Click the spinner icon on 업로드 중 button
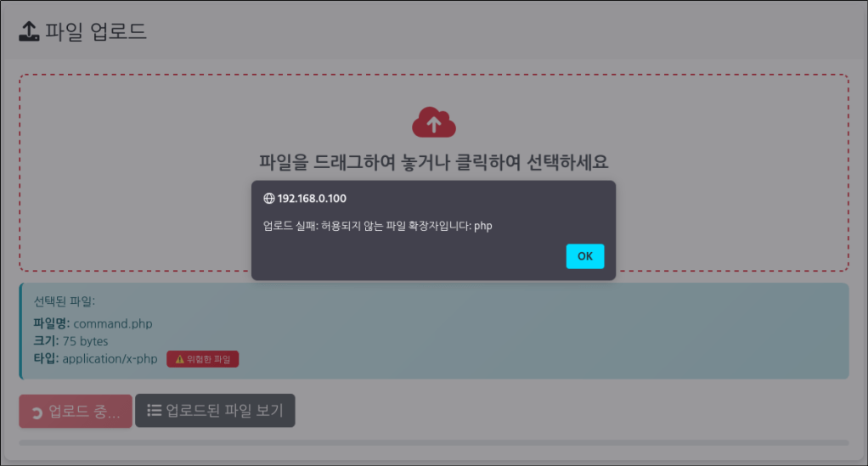The width and height of the screenshot is (868, 466). [x=37, y=413]
